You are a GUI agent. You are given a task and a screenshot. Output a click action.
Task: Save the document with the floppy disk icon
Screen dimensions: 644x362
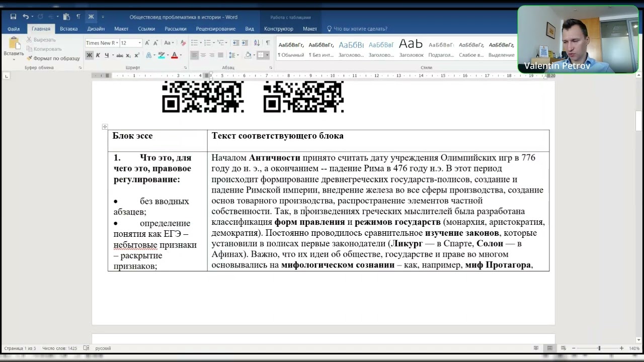click(x=13, y=17)
